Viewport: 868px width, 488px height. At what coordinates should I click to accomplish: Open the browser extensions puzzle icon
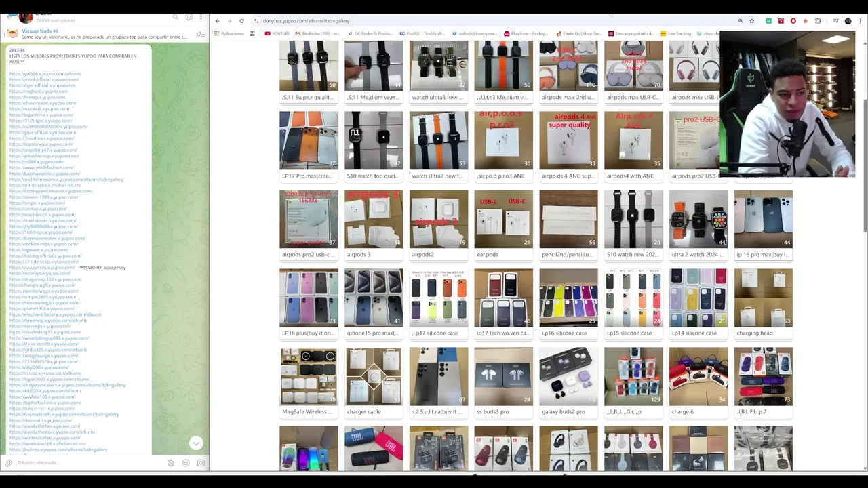coord(818,21)
